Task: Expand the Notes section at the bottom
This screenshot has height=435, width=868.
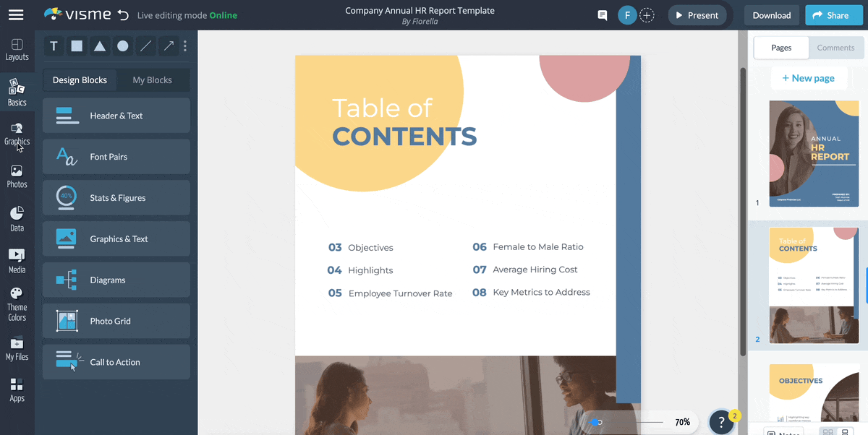Action: click(783, 430)
